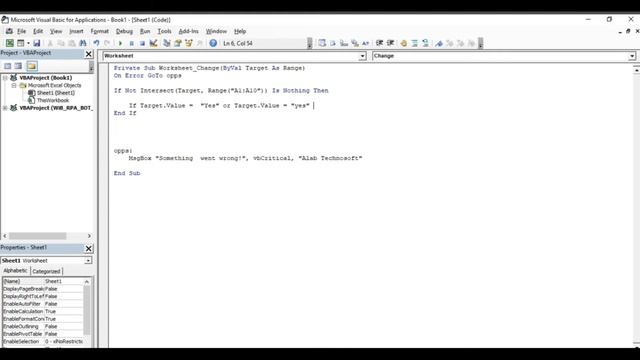Save the workbook with the floppy icon
This screenshot has height=360, width=640.
point(37,43)
